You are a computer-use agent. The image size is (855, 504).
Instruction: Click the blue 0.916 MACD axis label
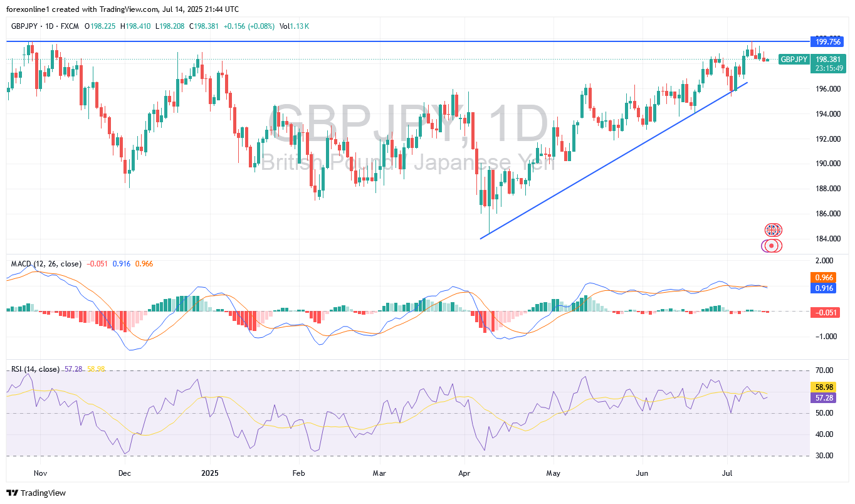tap(824, 288)
